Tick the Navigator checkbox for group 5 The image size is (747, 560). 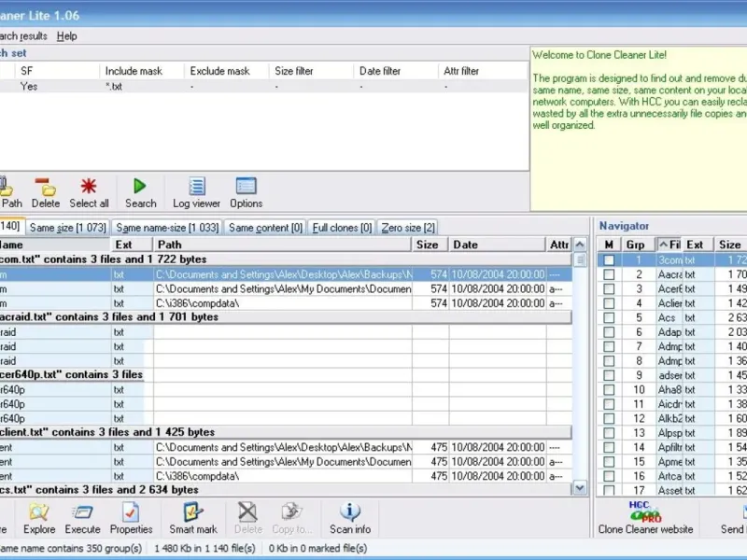click(x=609, y=317)
